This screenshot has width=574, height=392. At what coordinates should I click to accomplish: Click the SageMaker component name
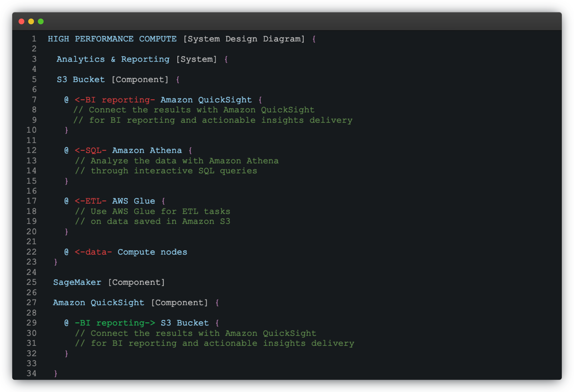click(x=77, y=282)
